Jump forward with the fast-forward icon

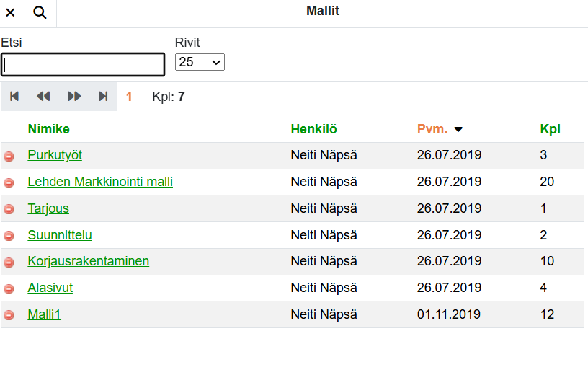coord(74,97)
